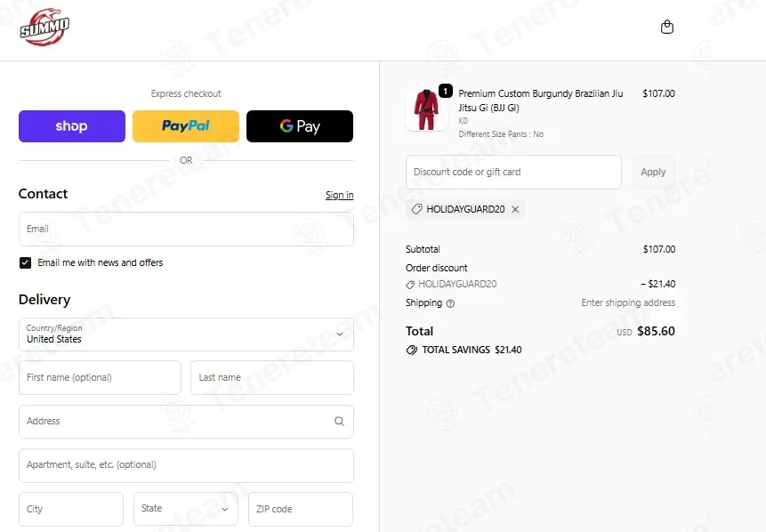This screenshot has height=532, width=766.
Task: Open the State dropdown
Action: coord(186,509)
